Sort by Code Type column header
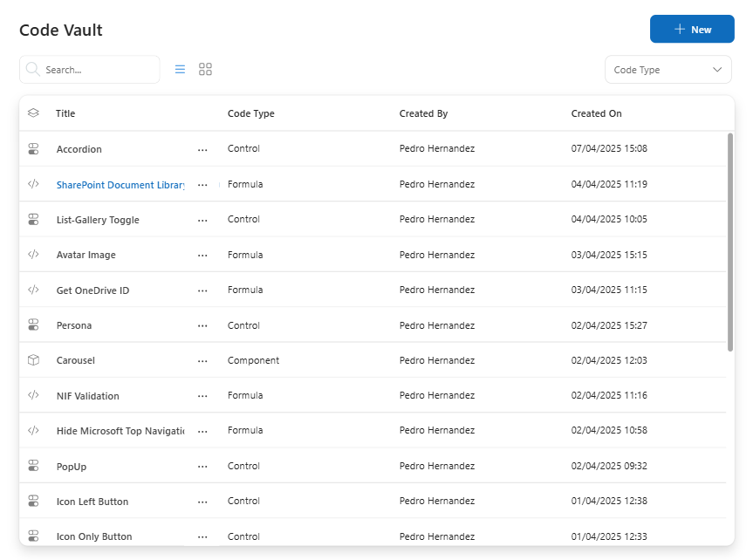The image size is (753, 560). (x=250, y=113)
